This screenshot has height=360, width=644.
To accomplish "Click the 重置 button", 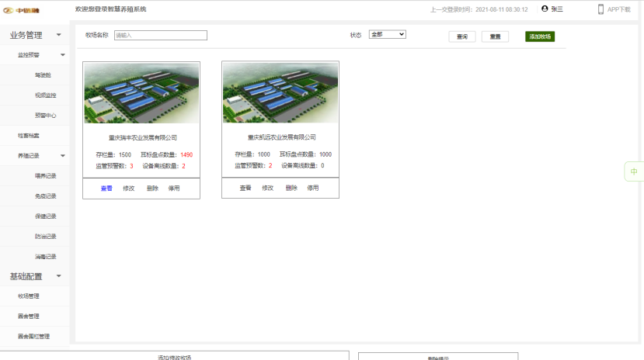I will [x=496, y=36].
